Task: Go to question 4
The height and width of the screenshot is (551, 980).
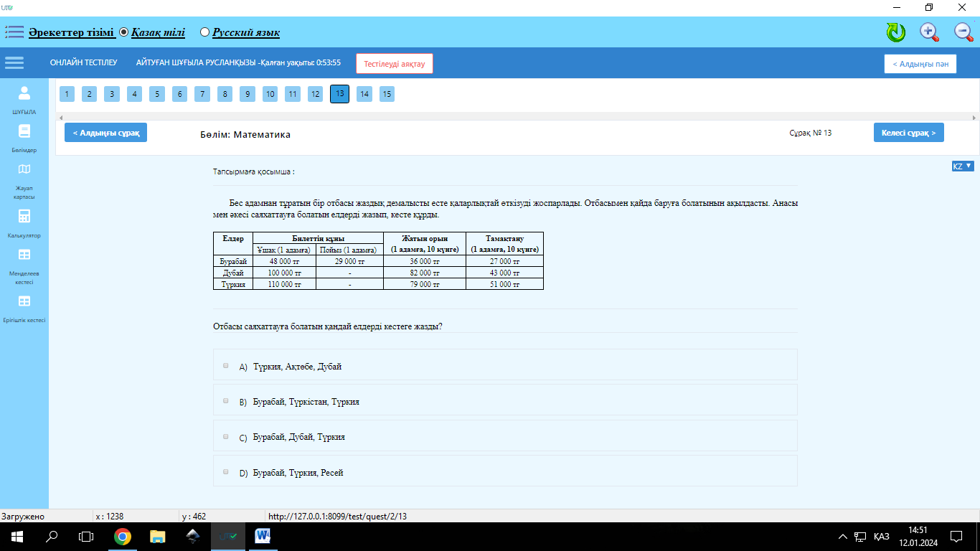Action: pyautogui.click(x=134, y=94)
